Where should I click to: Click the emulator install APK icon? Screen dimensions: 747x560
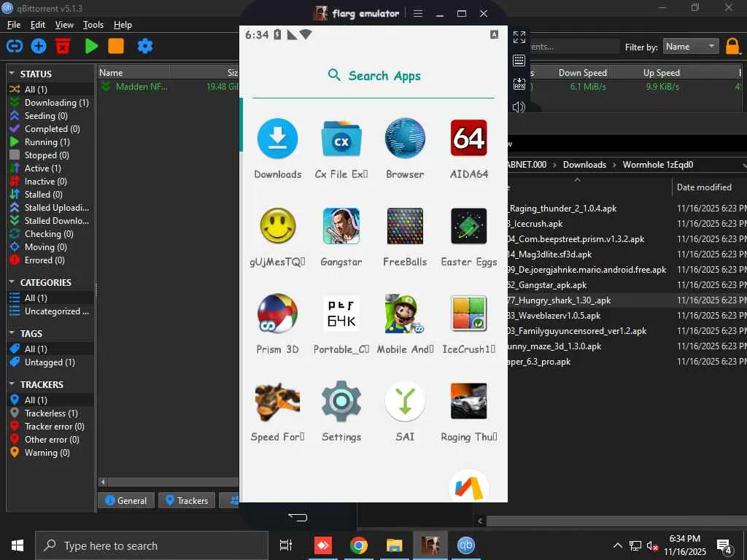tap(519, 84)
